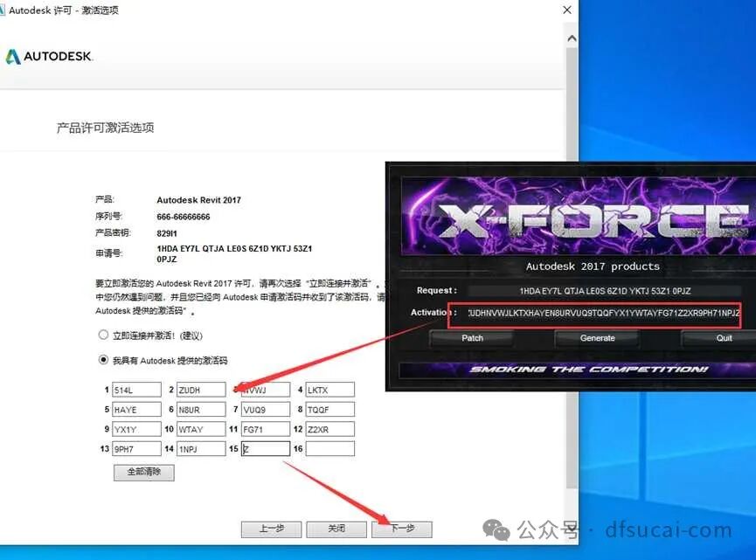Click activation code field 13 containing 9PH7
Viewport: 756px width, 560px height.
tap(136, 449)
